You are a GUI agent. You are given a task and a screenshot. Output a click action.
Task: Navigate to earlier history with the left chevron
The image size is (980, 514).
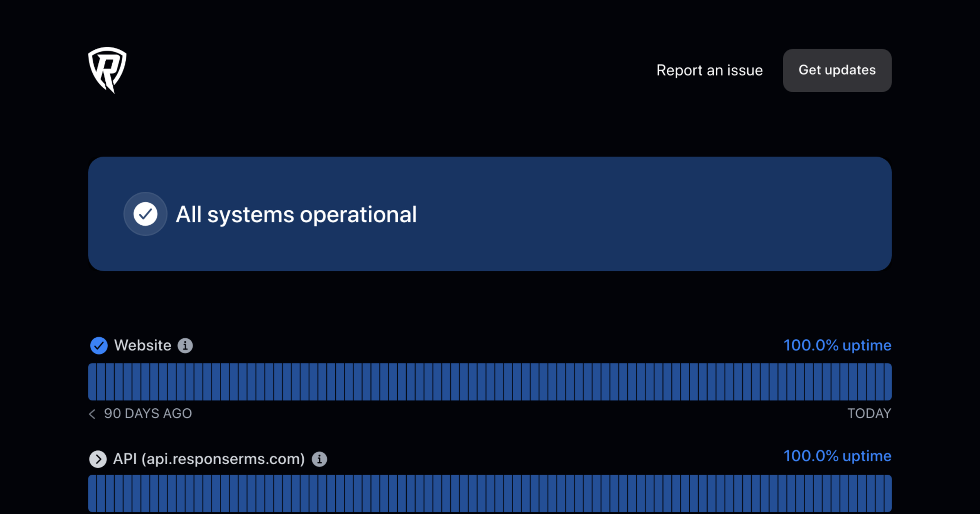91,414
